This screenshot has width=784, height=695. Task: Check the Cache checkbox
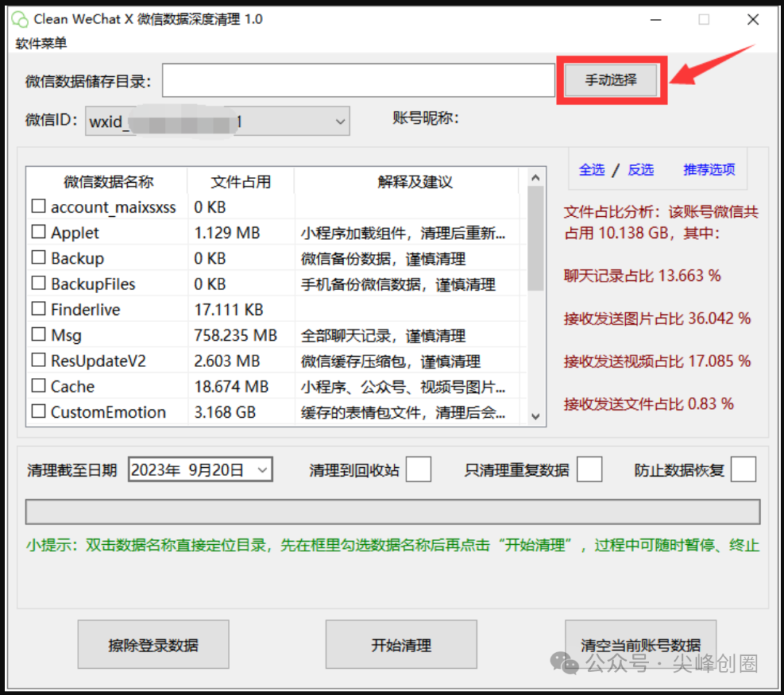point(38,386)
